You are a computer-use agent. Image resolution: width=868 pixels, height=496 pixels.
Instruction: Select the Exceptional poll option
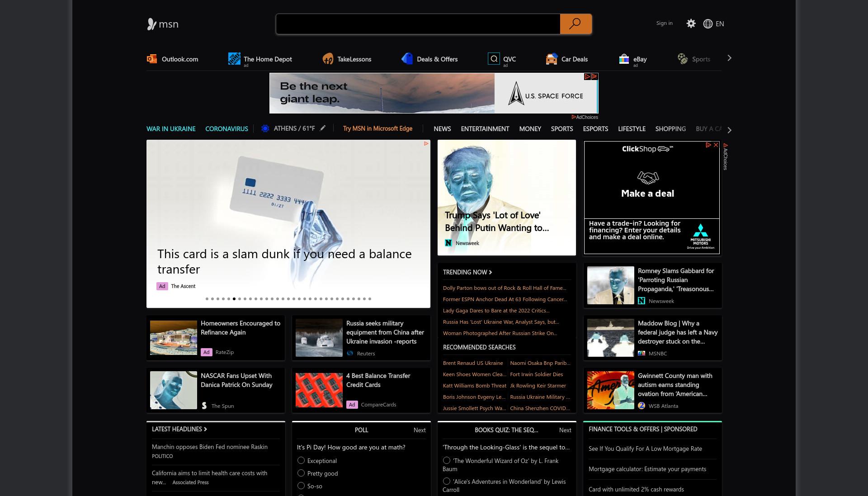click(301, 460)
